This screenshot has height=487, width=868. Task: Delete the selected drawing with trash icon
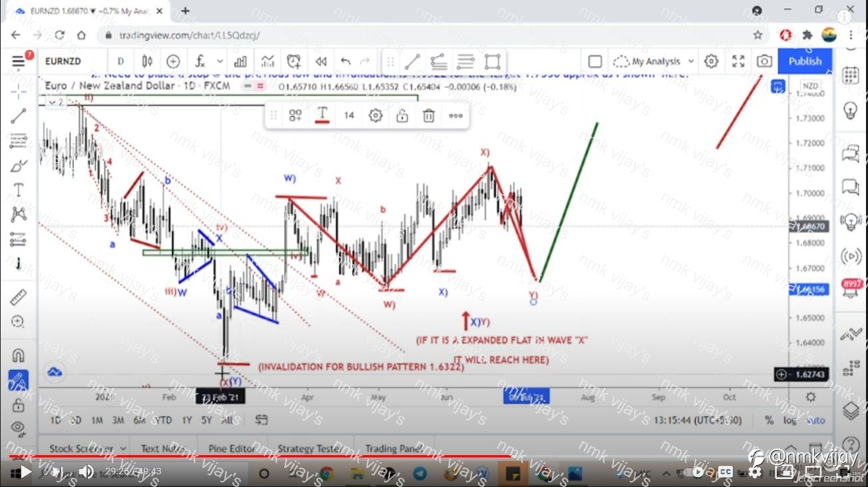coord(429,116)
